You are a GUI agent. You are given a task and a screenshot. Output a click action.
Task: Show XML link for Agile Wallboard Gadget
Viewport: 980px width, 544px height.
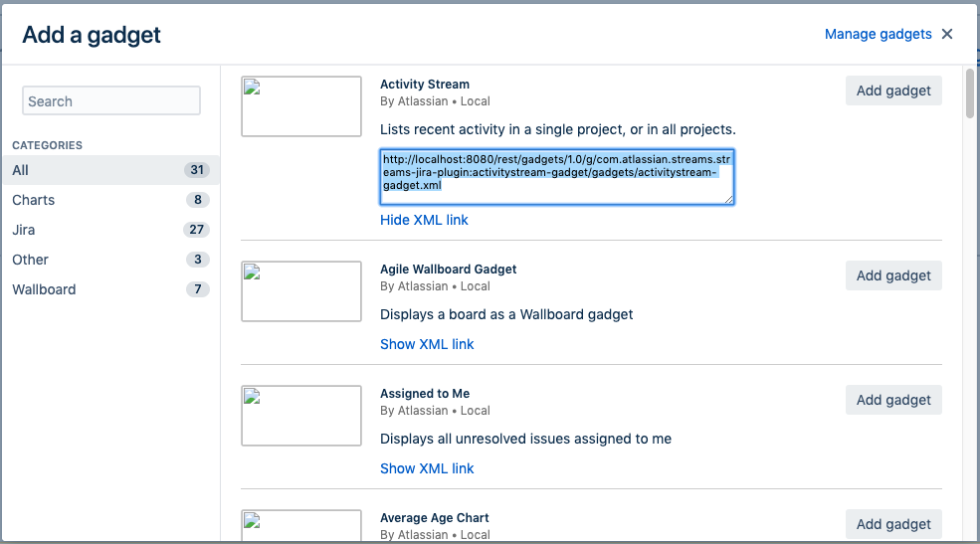pyautogui.click(x=427, y=344)
